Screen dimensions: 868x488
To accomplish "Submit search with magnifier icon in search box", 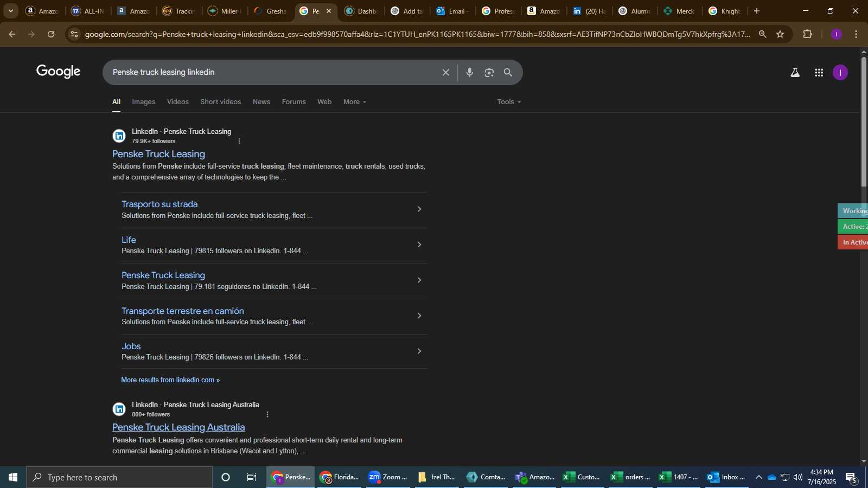I will [508, 72].
